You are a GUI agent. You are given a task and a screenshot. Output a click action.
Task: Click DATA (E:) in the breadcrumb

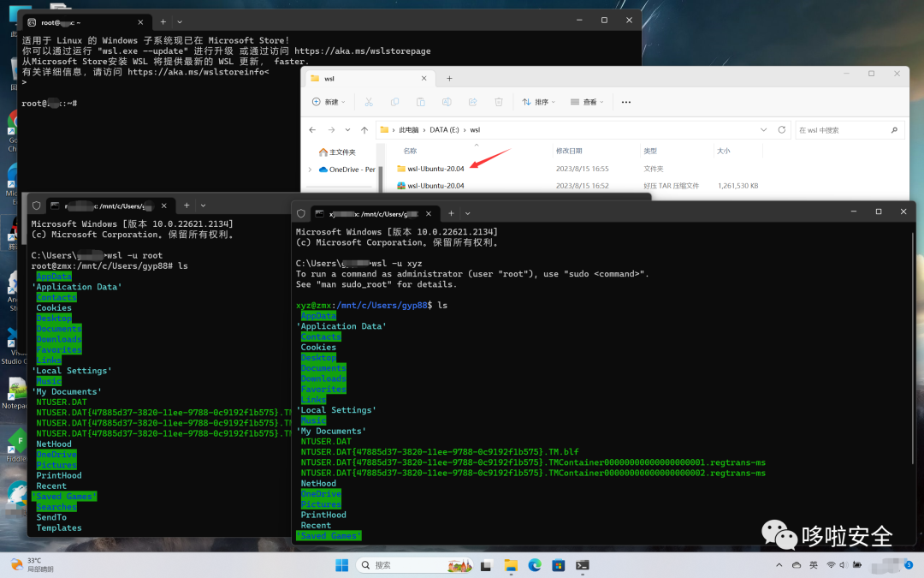click(444, 130)
